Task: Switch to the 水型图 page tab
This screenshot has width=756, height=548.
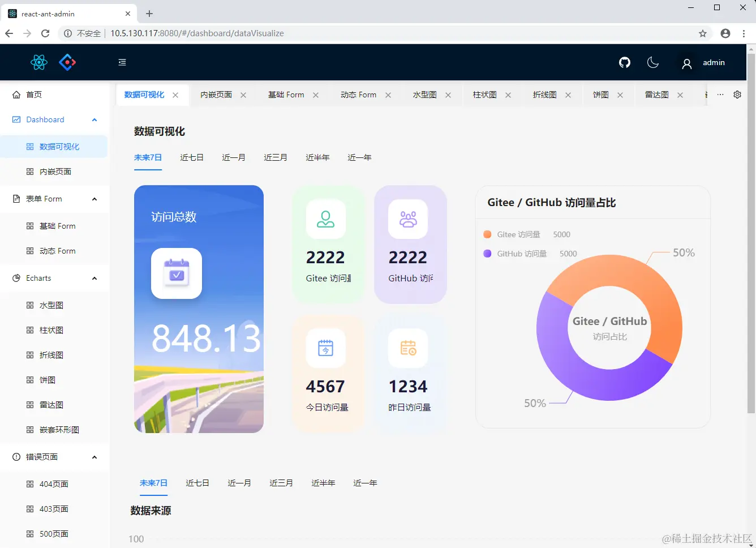Action: 425,95
